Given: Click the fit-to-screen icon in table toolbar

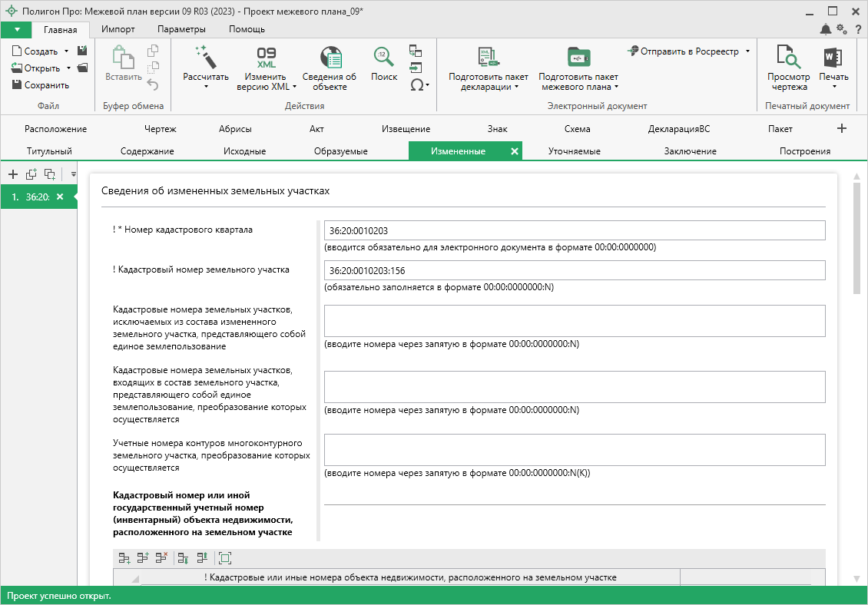Looking at the screenshot, I should coord(224,558).
